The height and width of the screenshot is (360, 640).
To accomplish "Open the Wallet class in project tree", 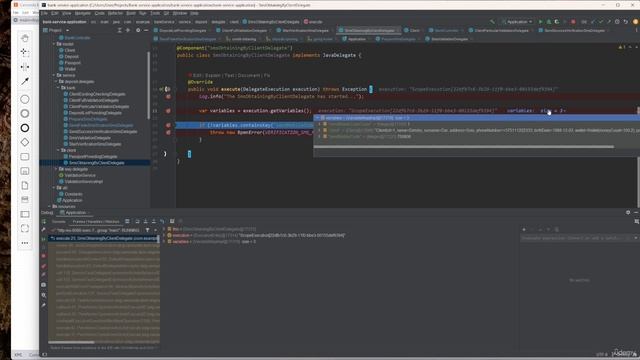I will (70, 69).
